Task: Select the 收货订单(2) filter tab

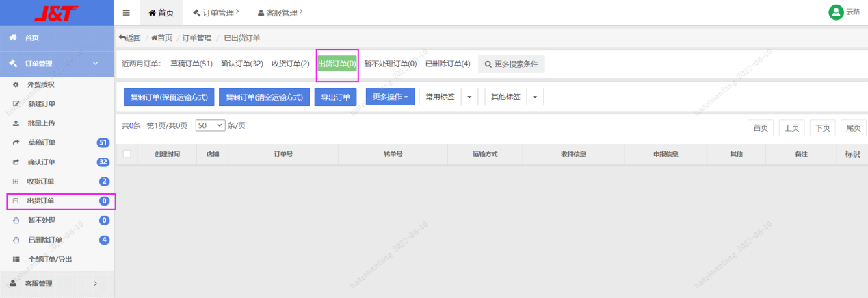Action: [291, 64]
